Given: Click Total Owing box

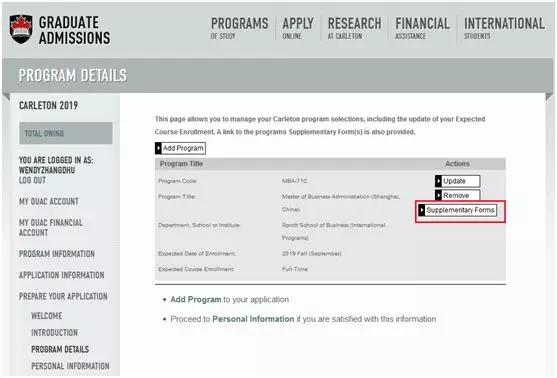Looking at the screenshot, I should pos(66,133).
